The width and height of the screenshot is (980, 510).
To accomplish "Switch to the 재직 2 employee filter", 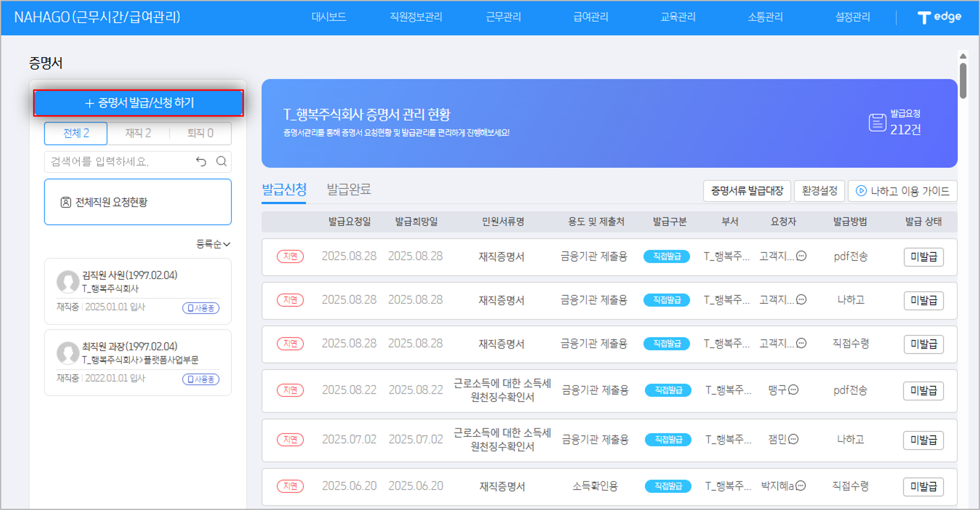I will pos(138,133).
